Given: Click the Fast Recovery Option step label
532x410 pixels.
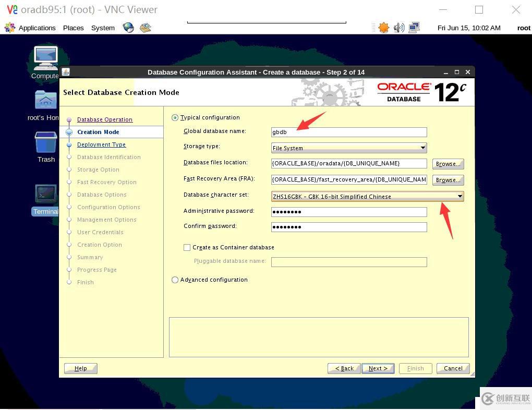Looking at the screenshot, I should (x=107, y=182).
